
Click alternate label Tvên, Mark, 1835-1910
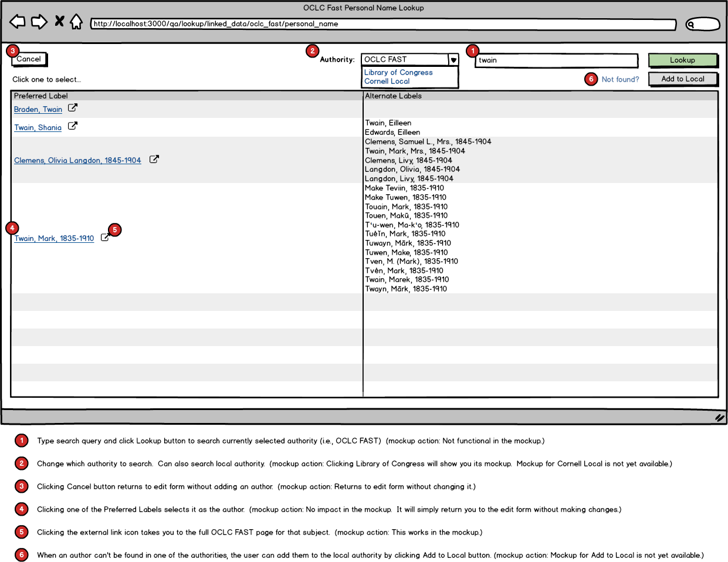tap(404, 271)
